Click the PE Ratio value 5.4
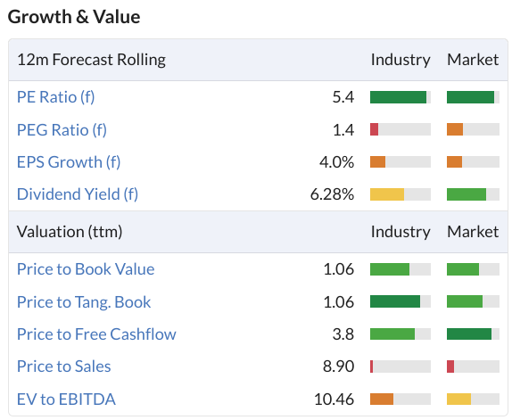The image size is (512, 420). (343, 97)
